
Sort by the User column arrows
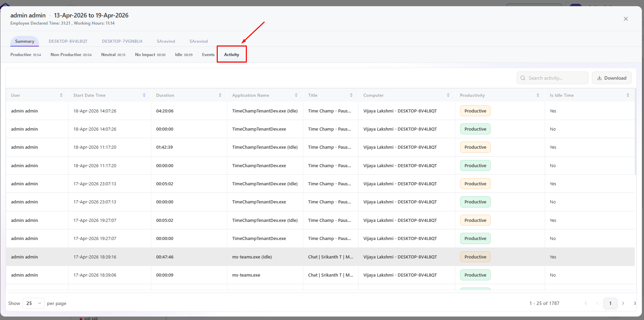tap(61, 95)
